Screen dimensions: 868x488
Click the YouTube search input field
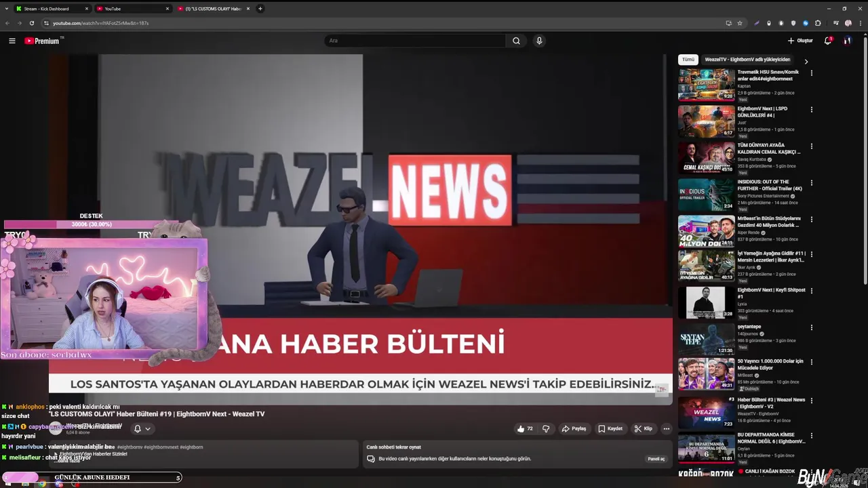click(415, 41)
